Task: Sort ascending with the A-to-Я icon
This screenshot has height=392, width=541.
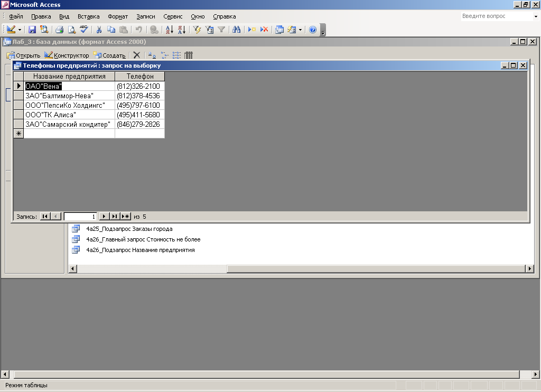Action: tap(170, 30)
